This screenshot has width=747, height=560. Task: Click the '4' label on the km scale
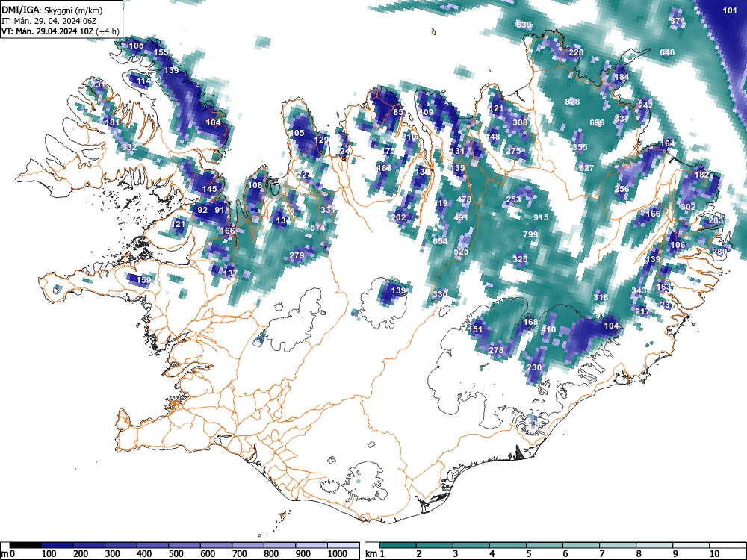point(492,554)
